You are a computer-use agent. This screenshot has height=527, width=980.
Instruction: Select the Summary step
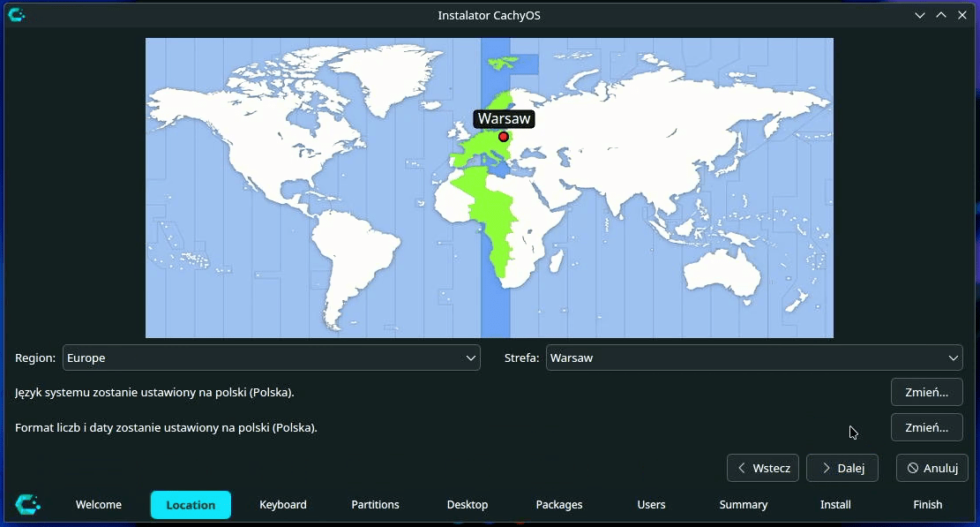(743, 505)
